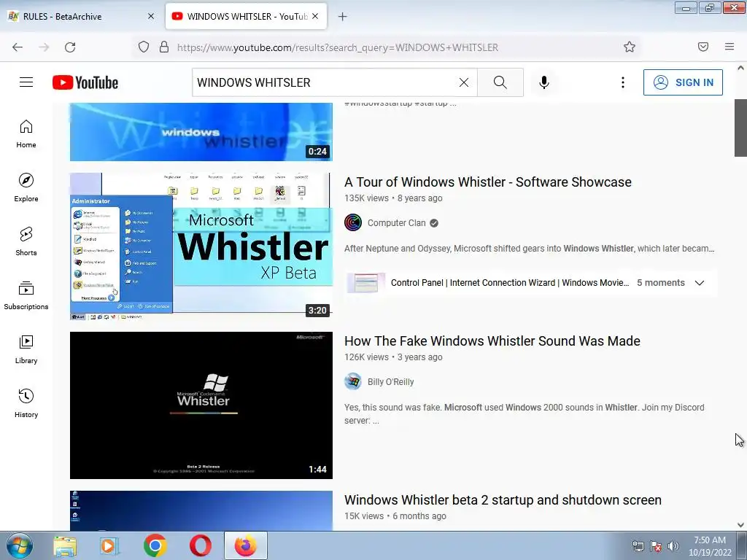Close the WINDOWS WHITSLER YouTube tab
747x560 pixels.
pyautogui.click(x=315, y=16)
